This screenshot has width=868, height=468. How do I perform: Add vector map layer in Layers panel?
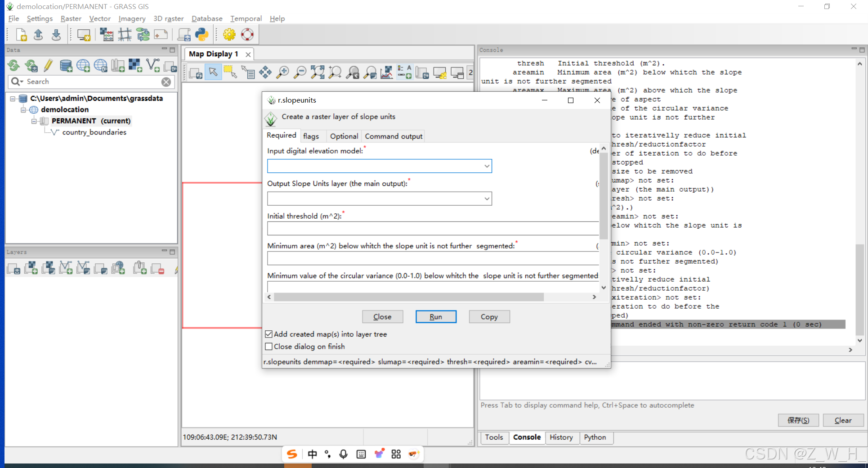click(66, 268)
